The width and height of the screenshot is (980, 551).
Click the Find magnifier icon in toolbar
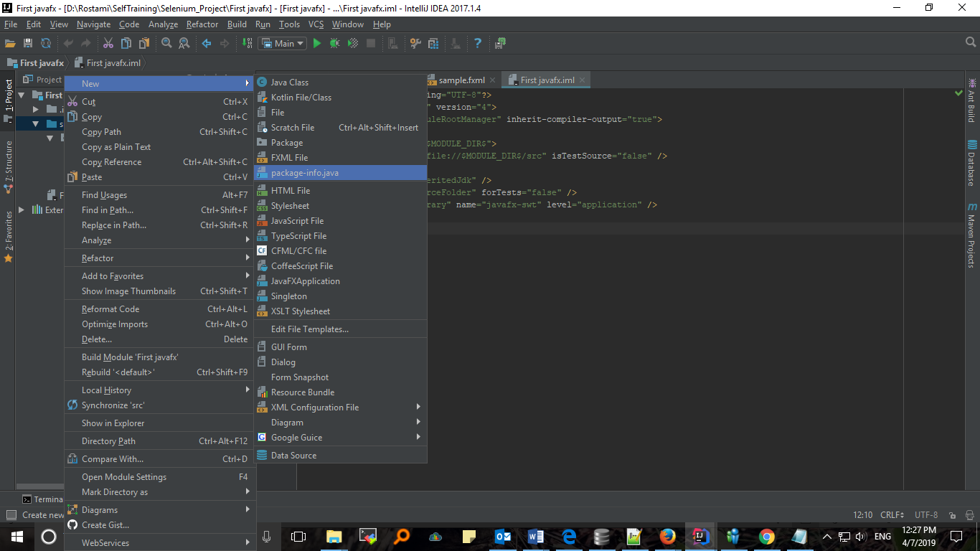[166, 44]
